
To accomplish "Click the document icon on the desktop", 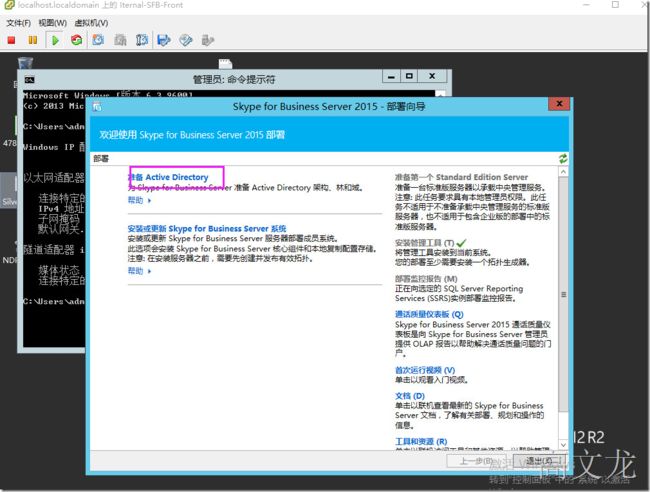I will pos(225,63).
